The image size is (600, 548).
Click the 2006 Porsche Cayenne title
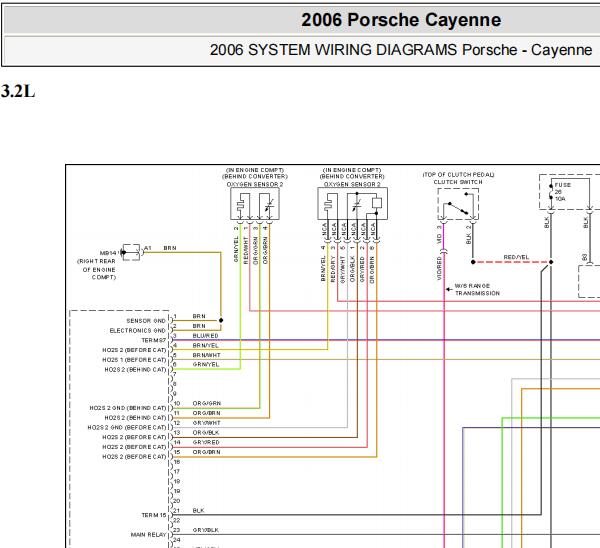[401, 20]
